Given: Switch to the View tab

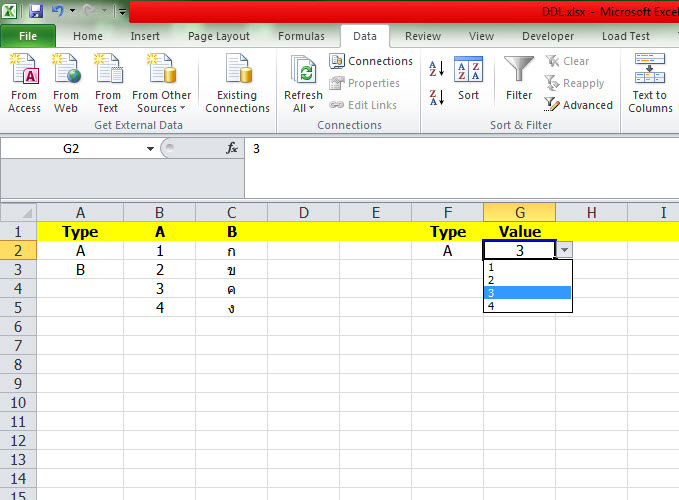Looking at the screenshot, I should point(481,36).
